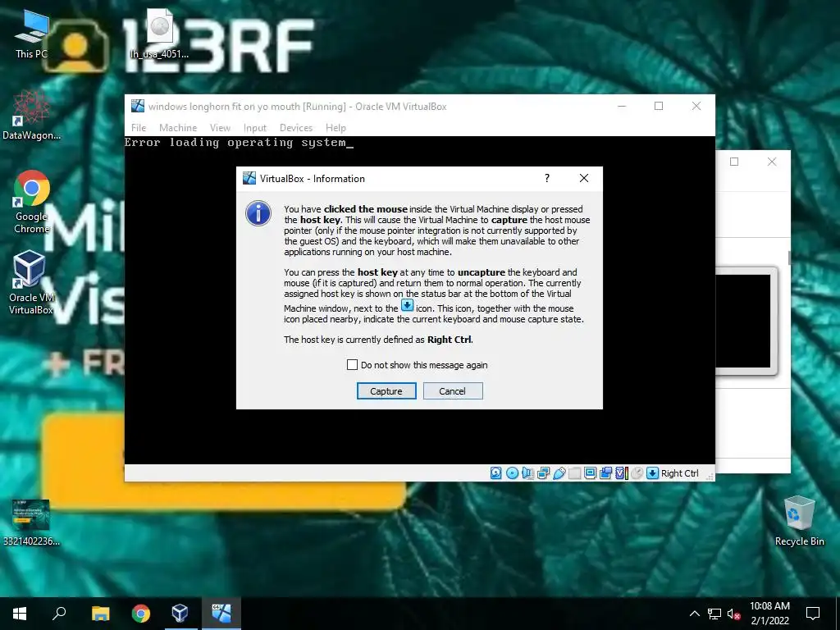Click the recording status icon

606,473
